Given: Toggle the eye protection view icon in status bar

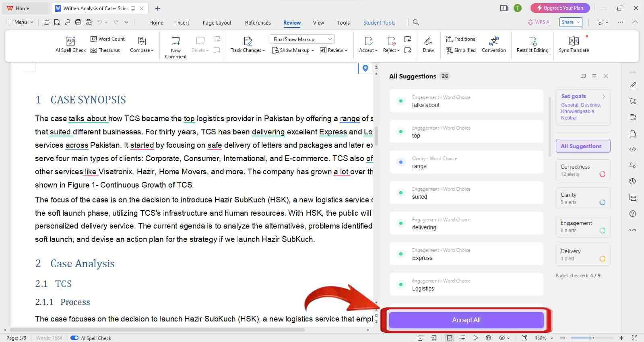Looking at the screenshot, I should point(502,338).
